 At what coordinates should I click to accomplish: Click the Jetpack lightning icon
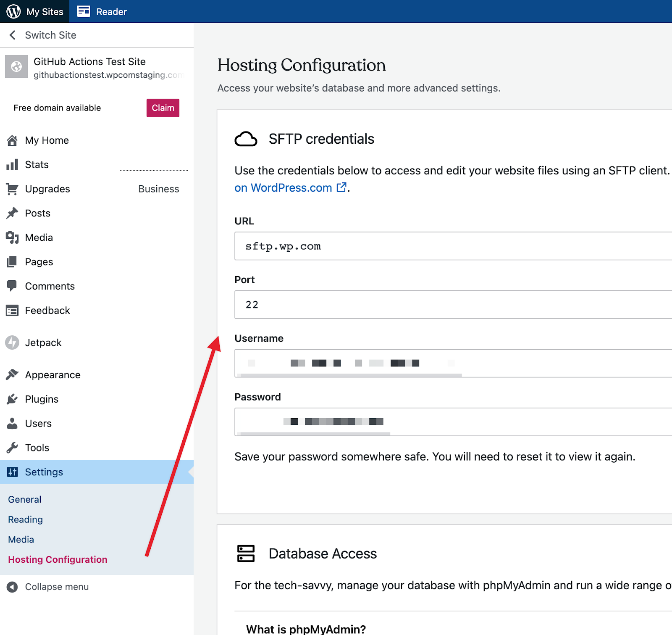click(12, 343)
